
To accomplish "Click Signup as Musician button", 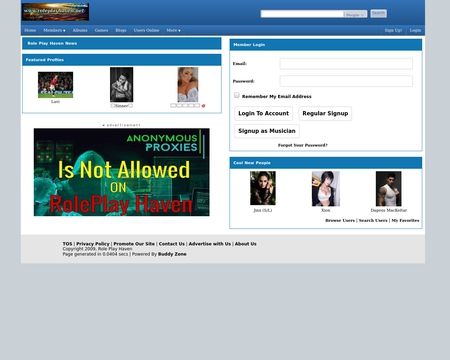I will pyautogui.click(x=267, y=131).
